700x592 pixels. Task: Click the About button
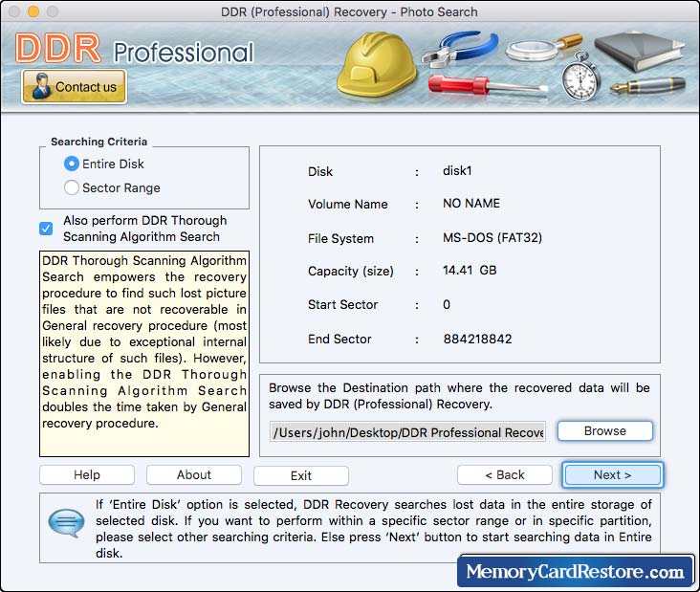pyautogui.click(x=194, y=475)
